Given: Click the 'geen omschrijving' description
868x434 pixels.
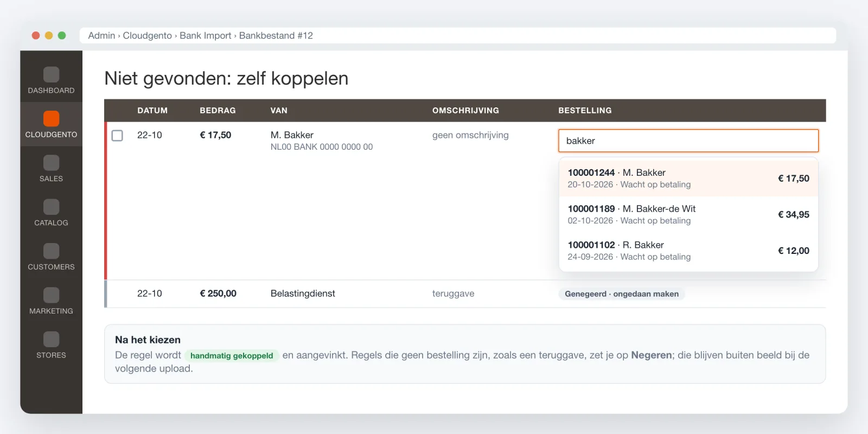Looking at the screenshot, I should click(470, 135).
